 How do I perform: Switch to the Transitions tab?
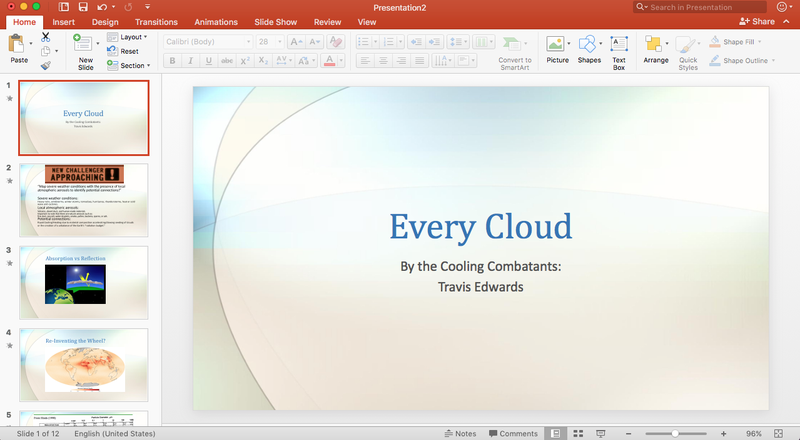156,21
